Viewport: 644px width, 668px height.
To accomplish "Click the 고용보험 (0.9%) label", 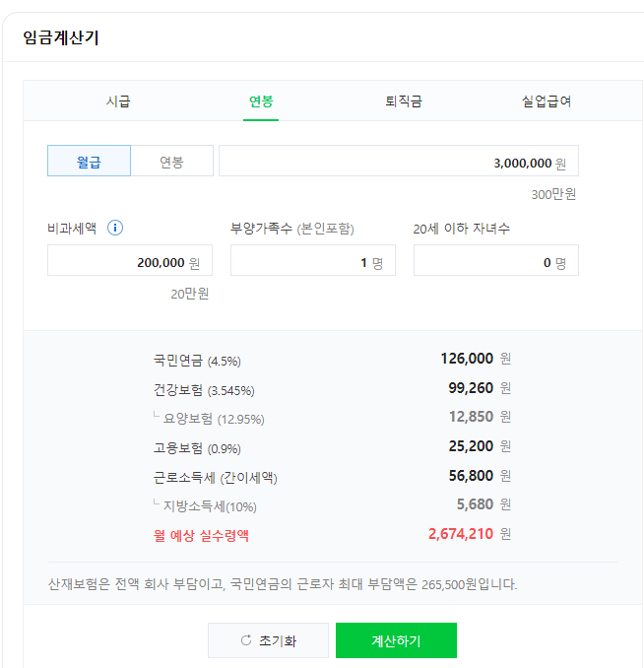I will click(x=197, y=447).
